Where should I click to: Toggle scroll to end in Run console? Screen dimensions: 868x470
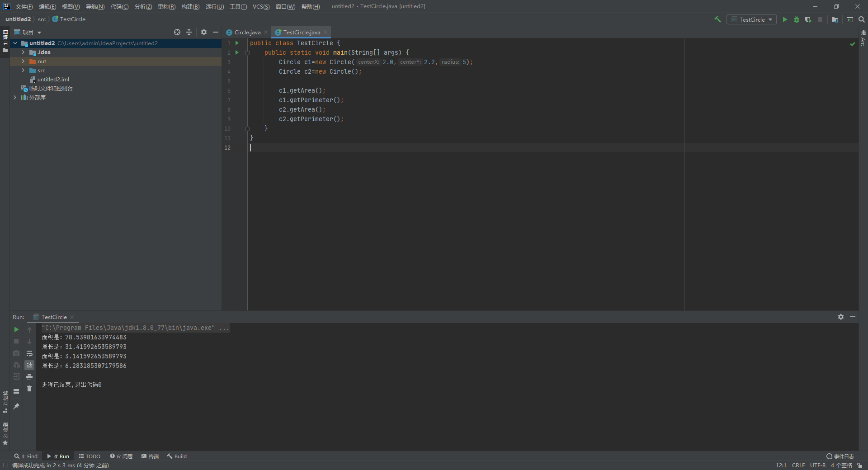(29, 365)
